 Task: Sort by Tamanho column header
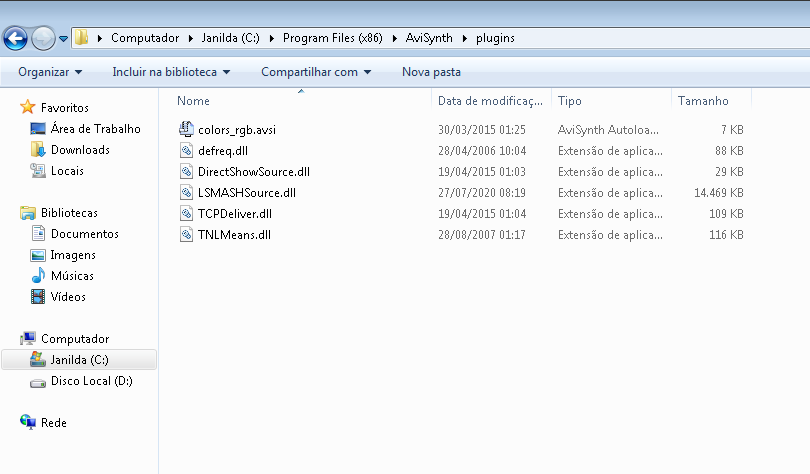click(x=703, y=101)
